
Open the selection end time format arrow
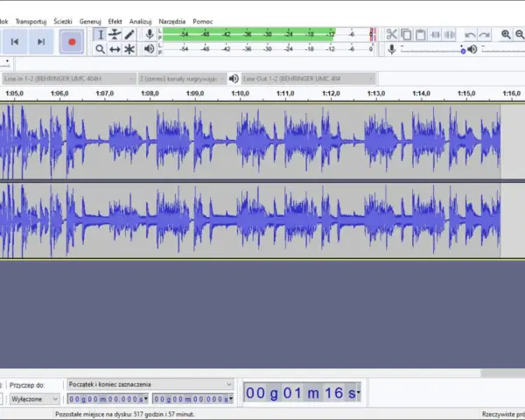231,399
